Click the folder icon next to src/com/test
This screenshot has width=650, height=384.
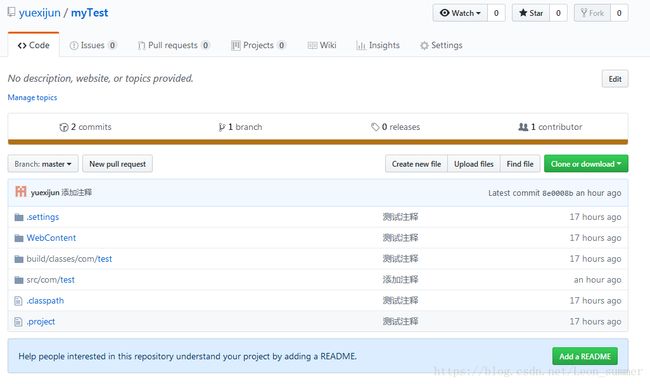point(19,280)
